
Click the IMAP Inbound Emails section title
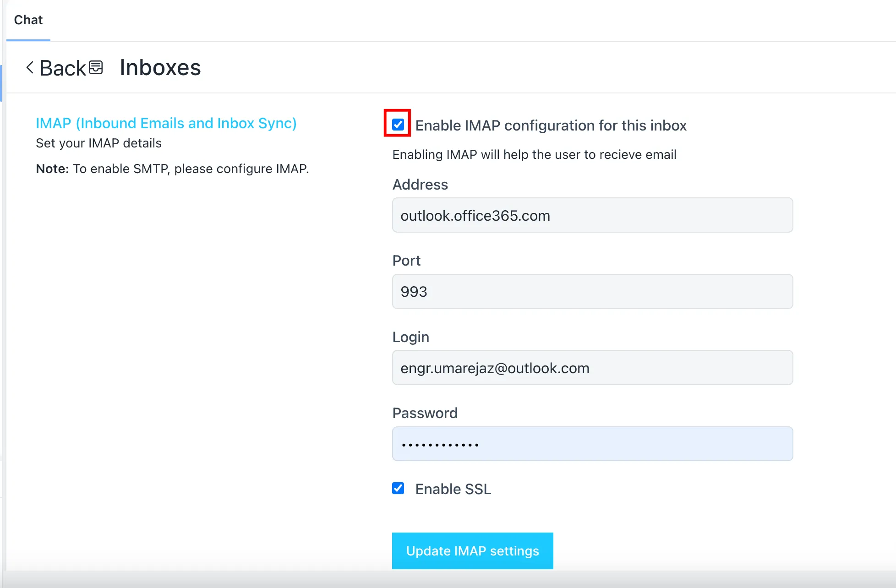click(166, 123)
